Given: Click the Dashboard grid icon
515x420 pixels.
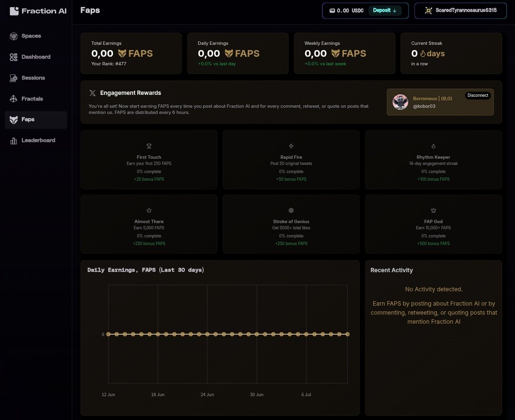Looking at the screenshot, I should 13,57.
